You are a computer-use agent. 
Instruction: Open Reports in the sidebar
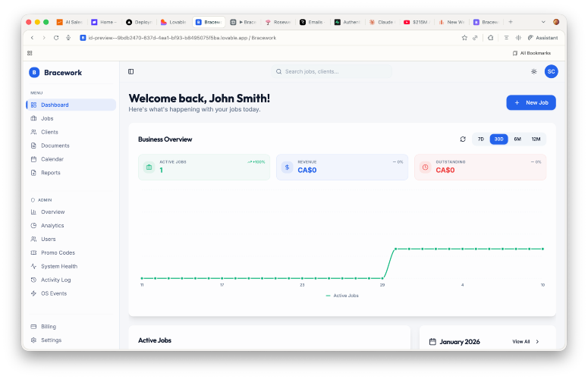click(x=71, y=173)
